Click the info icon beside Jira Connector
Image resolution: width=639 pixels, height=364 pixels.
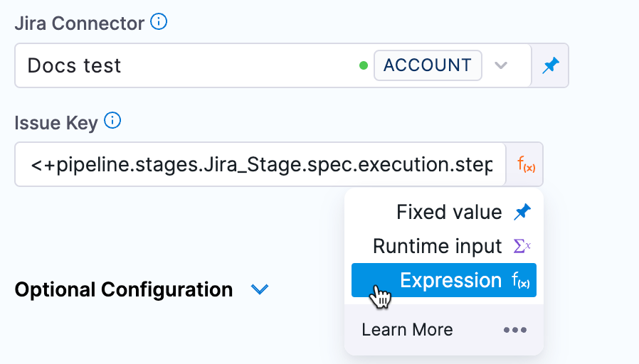tap(159, 22)
